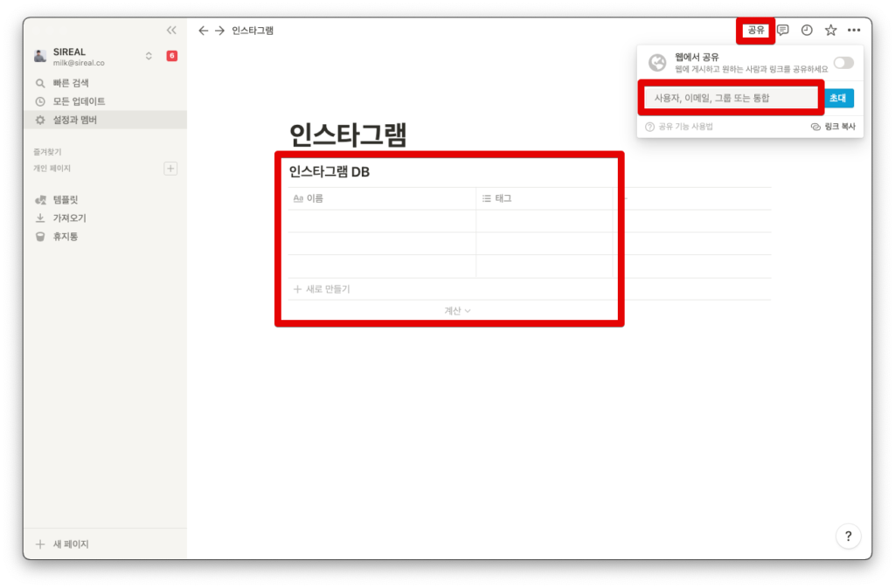Click the 가져오기 download icon

click(x=40, y=218)
